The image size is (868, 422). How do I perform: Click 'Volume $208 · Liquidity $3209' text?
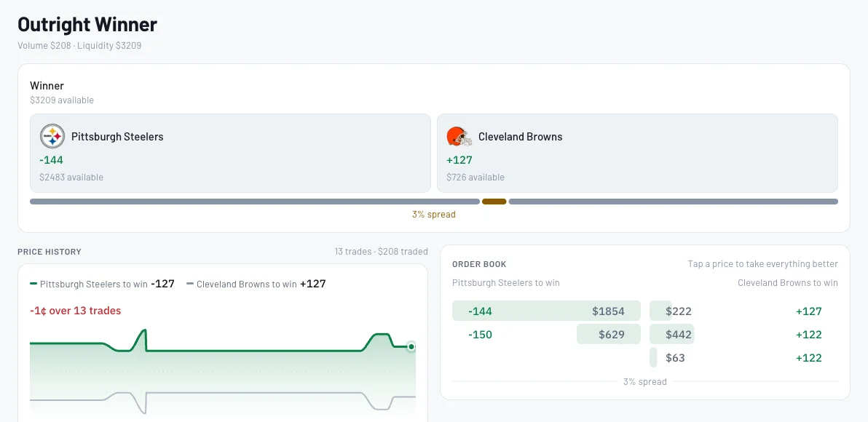coord(79,45)
